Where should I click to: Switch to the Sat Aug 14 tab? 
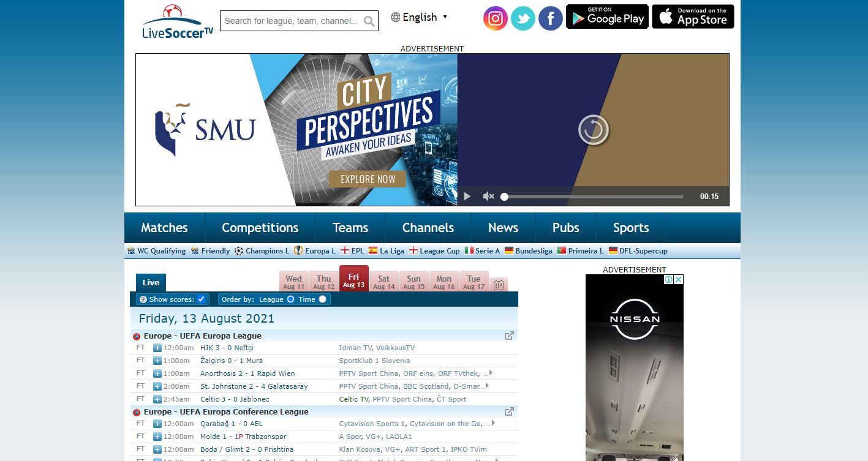tap(383, 282)
